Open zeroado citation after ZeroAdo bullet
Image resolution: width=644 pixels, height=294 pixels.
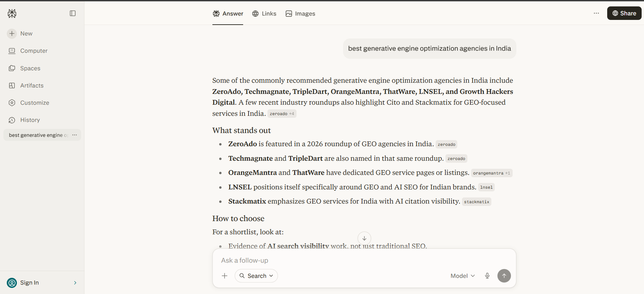point(446,144)
